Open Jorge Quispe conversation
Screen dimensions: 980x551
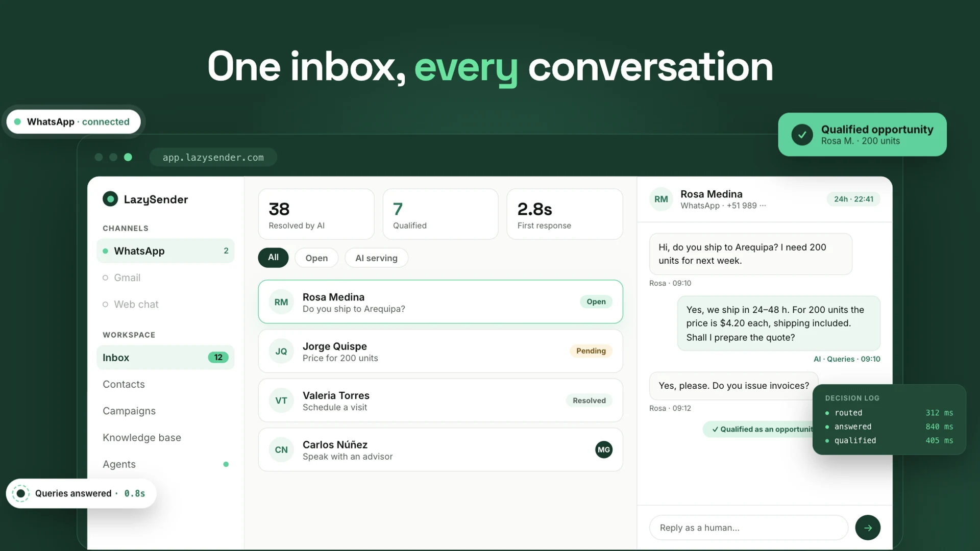tap(440, 351)
